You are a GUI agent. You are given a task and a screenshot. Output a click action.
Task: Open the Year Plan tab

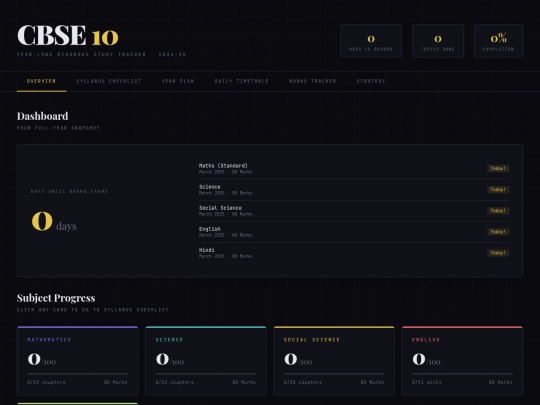[178, 81]
